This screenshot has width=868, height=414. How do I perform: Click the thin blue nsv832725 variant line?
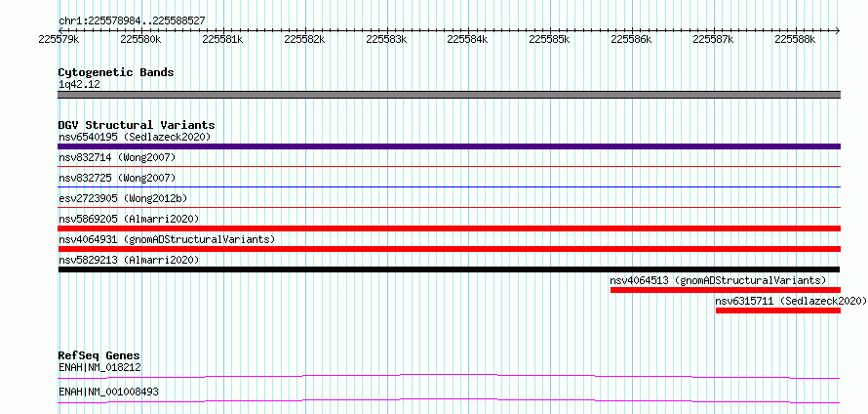click(x=449, y=186)
